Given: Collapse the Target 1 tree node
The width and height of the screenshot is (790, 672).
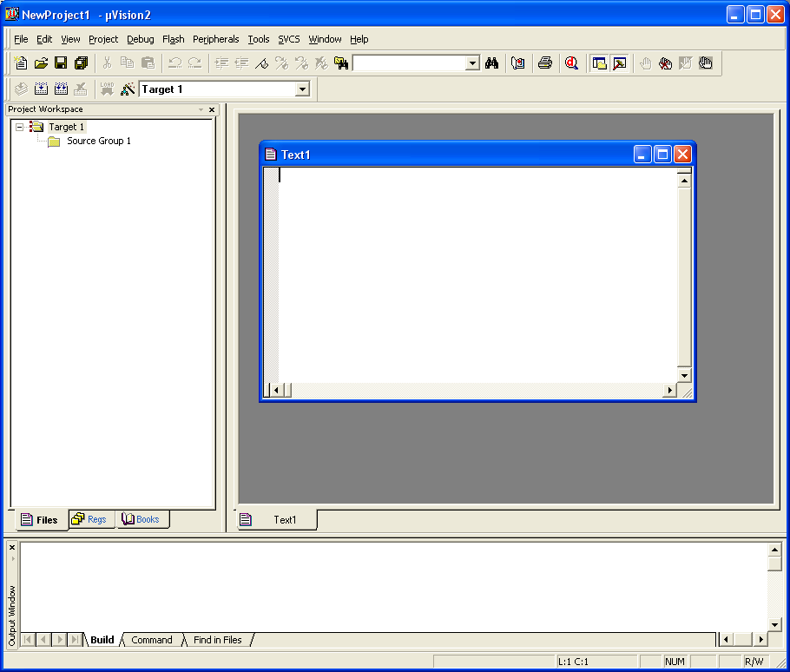Looking at the screenshot, I should 19,127.
